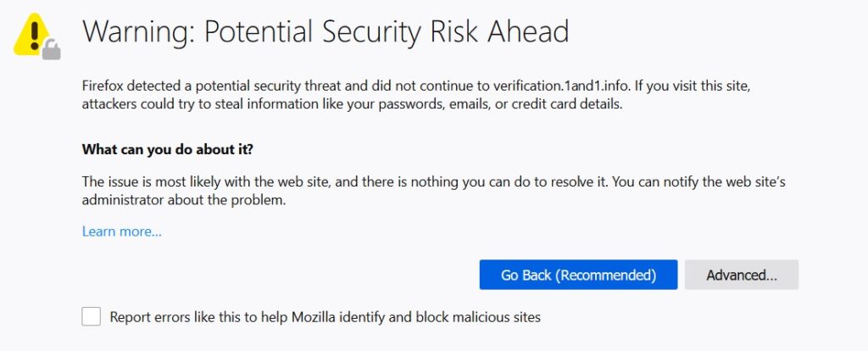Open the Learn more... link
Image resolution: width=868 pixels, height=351 pixels.
click(122, 231)
